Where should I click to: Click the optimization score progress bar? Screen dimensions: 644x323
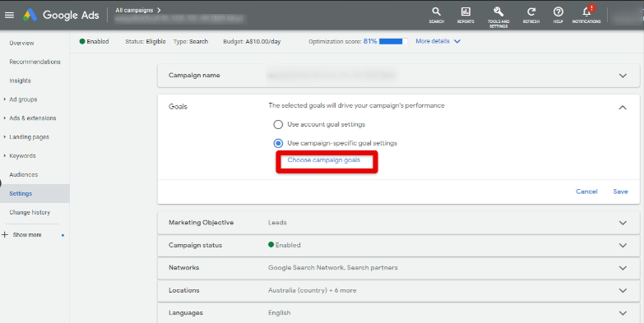[x=393, y=41]
